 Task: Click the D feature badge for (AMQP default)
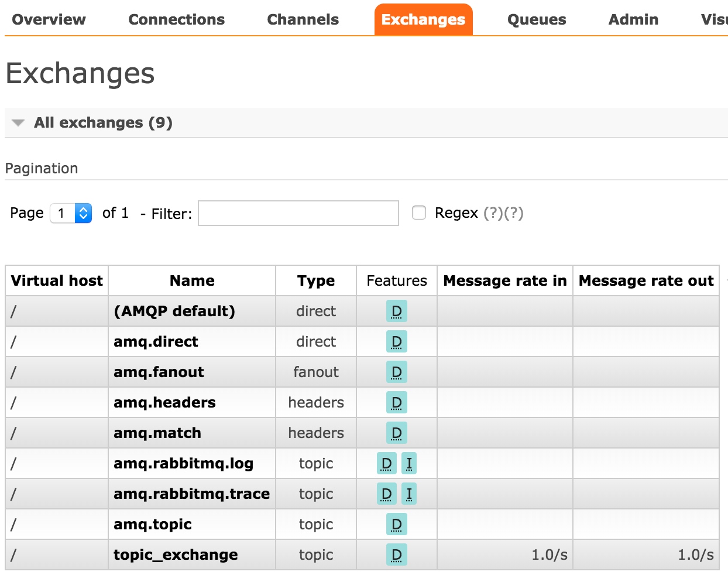click(396, 311)
